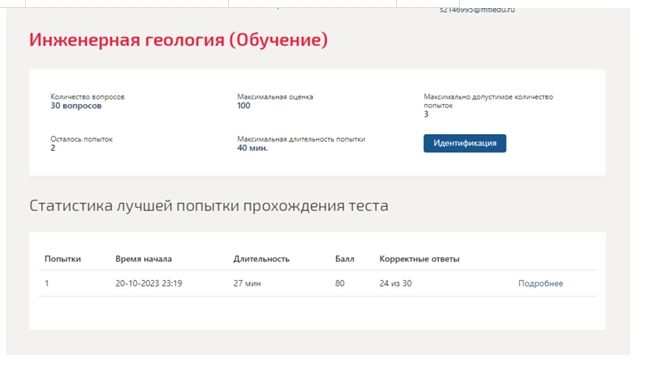The width and height of the screenshot is (645, 379).
Task: Click the email address at the top
Action: [x=477, y=9]
